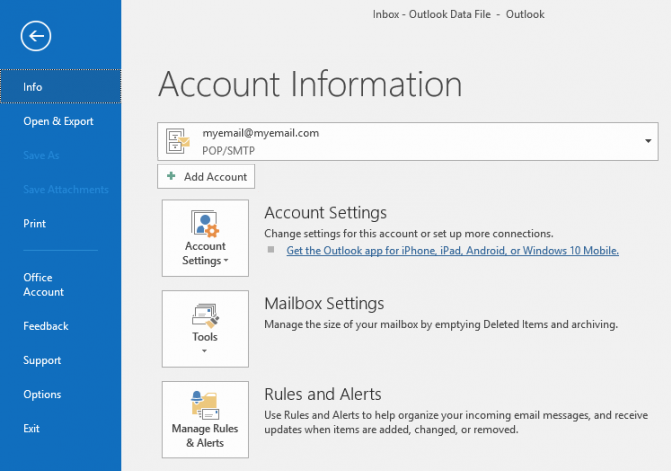This screenshot has height=471, width=671.
Task: Click the Account Information heading
Action: coord(310,84)
